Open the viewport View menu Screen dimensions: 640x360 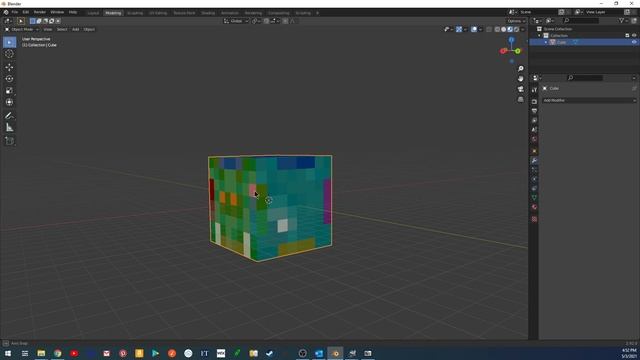[x=48, y=29]
